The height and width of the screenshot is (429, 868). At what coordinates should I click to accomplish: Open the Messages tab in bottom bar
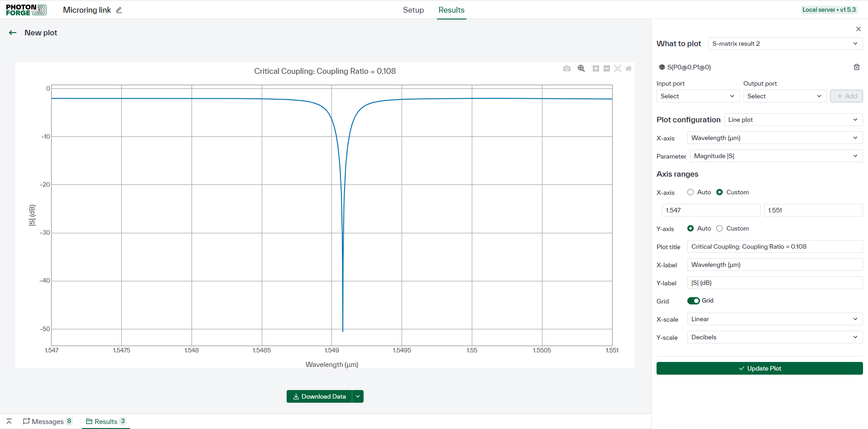pyautogui.click(x=48, y=421)
